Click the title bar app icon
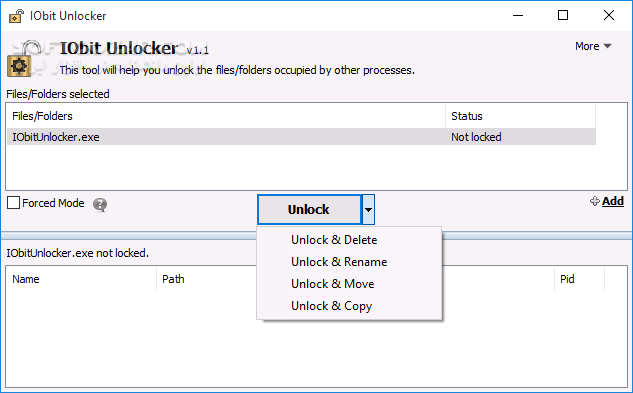The width and height of the screenshot is (633, 393). coord(17,16)
